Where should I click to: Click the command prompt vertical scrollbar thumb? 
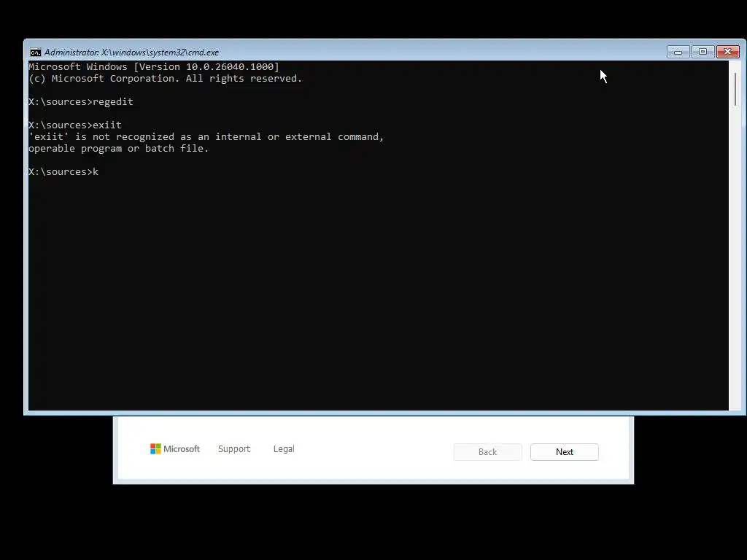tap(735, 90)
